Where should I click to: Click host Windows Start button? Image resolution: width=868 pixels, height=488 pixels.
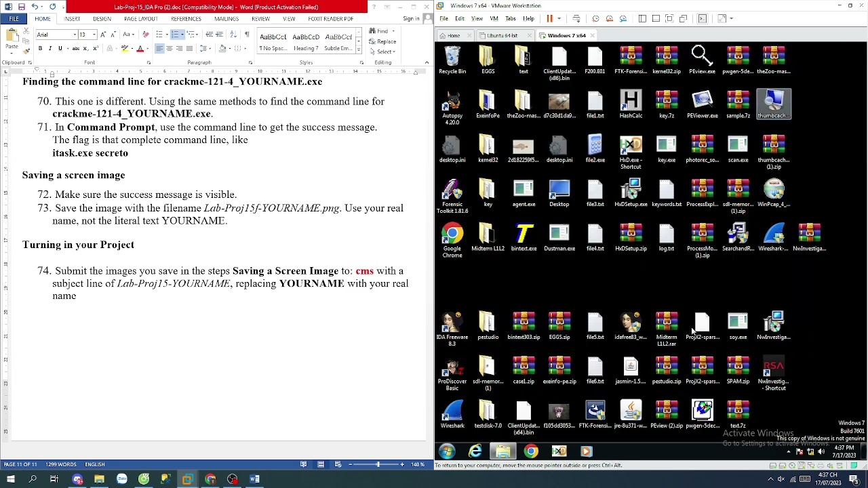[10, 479]
